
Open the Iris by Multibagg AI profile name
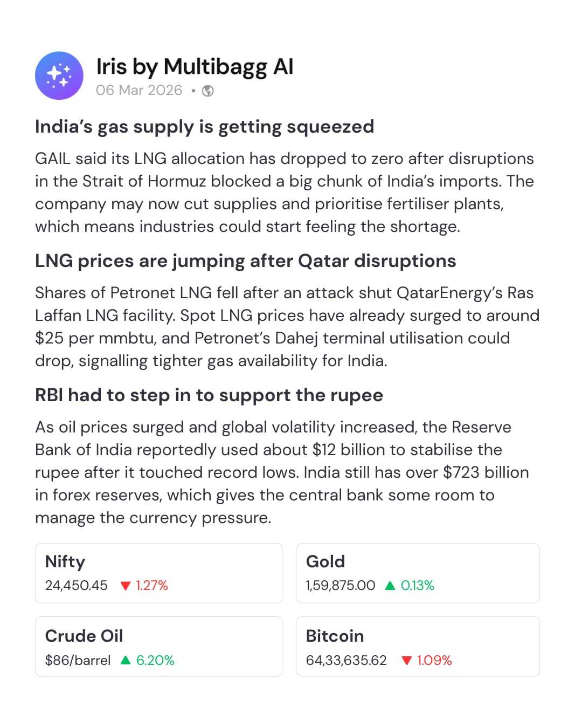195,67
